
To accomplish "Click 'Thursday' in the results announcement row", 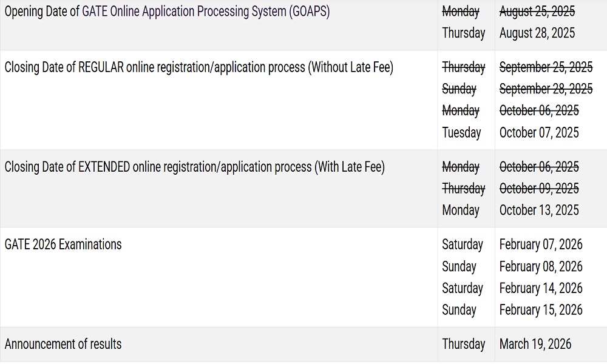I will (463, 343).
